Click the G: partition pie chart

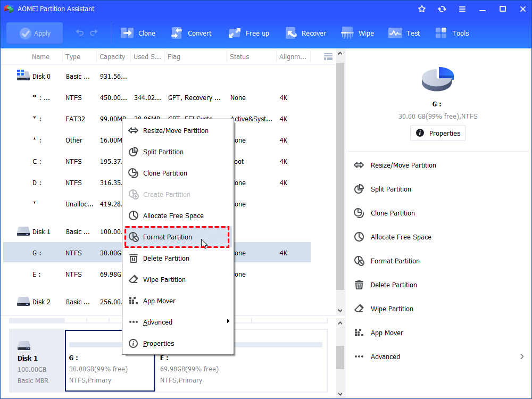pos(437,79)
